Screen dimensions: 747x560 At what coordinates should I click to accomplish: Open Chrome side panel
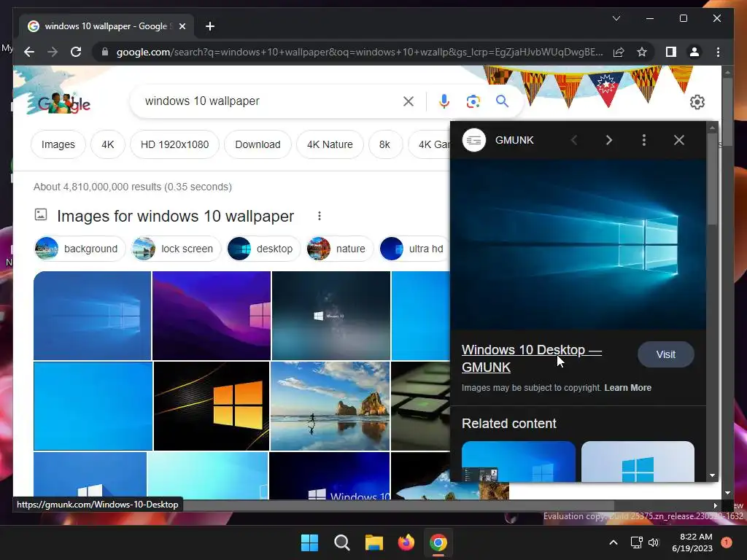671,52
